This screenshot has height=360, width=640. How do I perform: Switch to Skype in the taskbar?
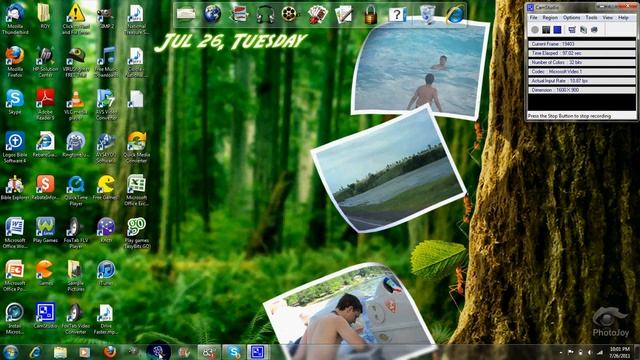pyautogui.click(x=234, y=352)
